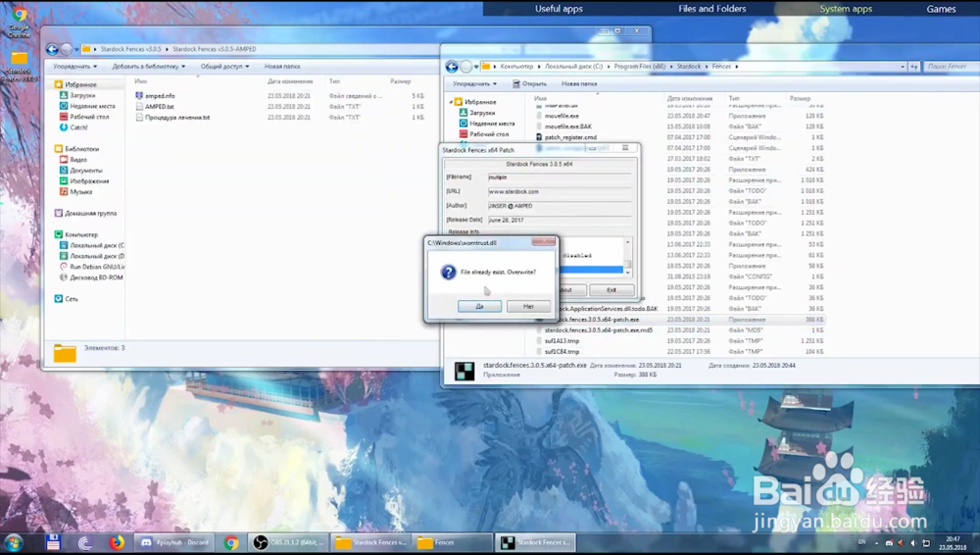Open Общий доступ dropdown

point(224,67)
